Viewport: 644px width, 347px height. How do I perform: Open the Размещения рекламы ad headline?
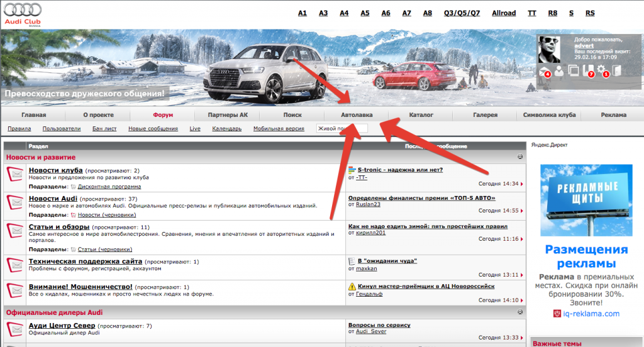pyautogui.click(x=586, y=256)
